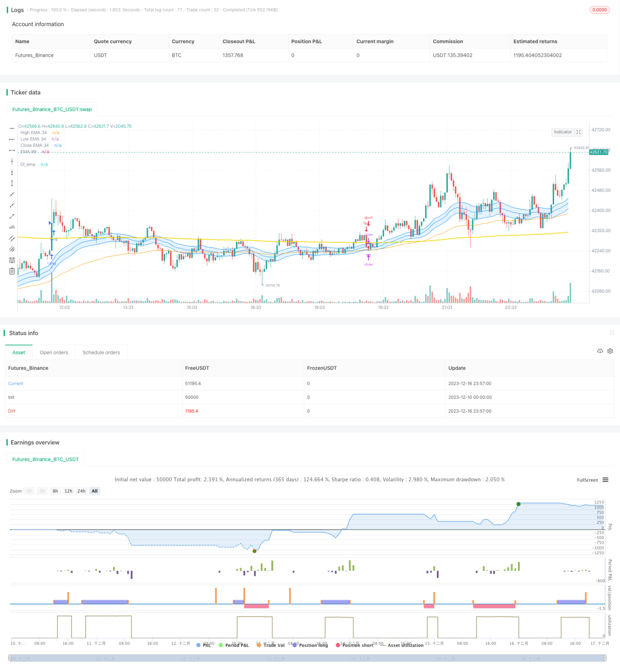Click the earnings chart range navigator bar
Viewport: 620px width, 672px height.
coord(308,658)
